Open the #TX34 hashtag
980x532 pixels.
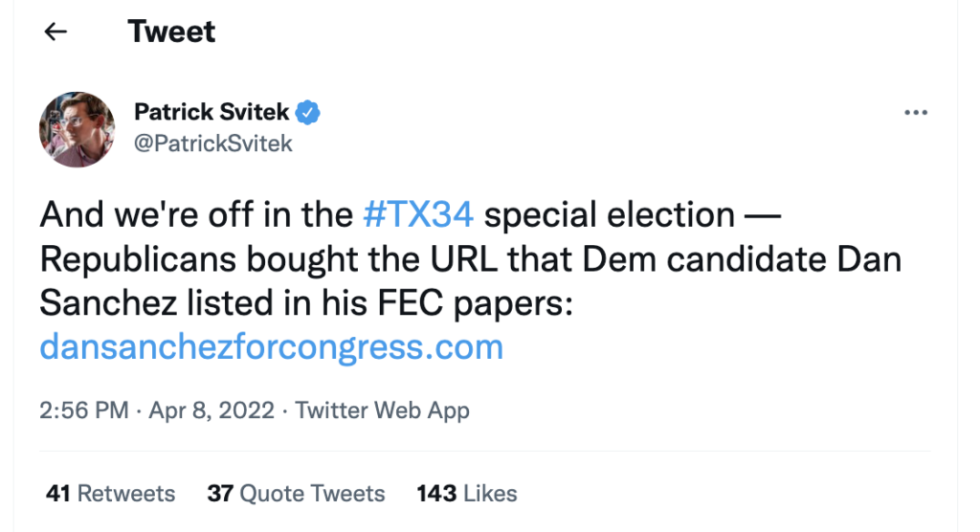point(419,214)
